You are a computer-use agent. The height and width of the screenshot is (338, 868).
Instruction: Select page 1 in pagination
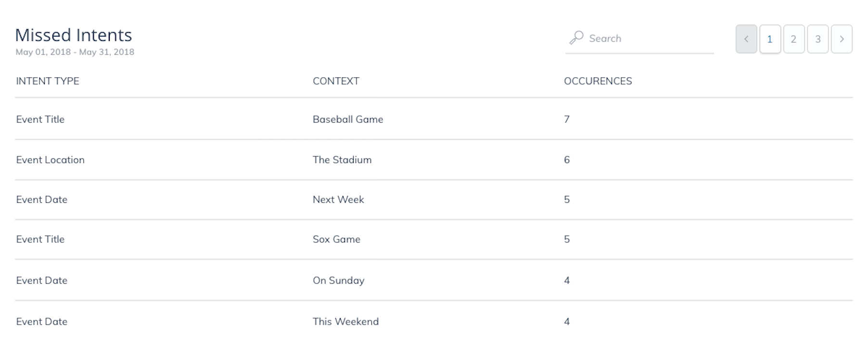770,39
